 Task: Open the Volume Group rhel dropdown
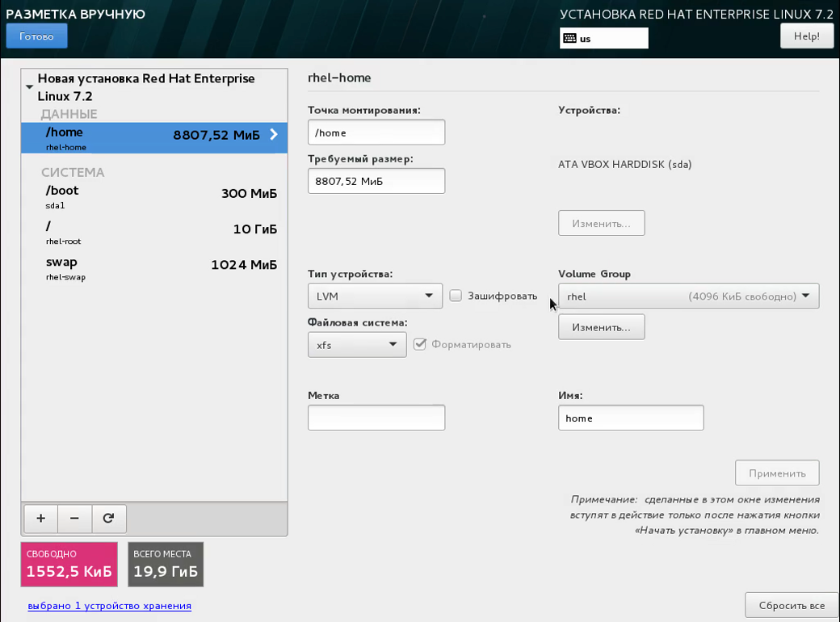(x=688, y=296)
